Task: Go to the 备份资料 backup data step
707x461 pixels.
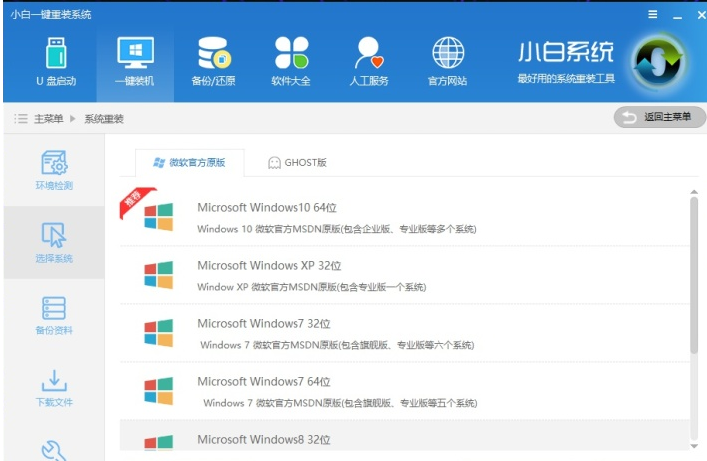Action: (54, 315)
